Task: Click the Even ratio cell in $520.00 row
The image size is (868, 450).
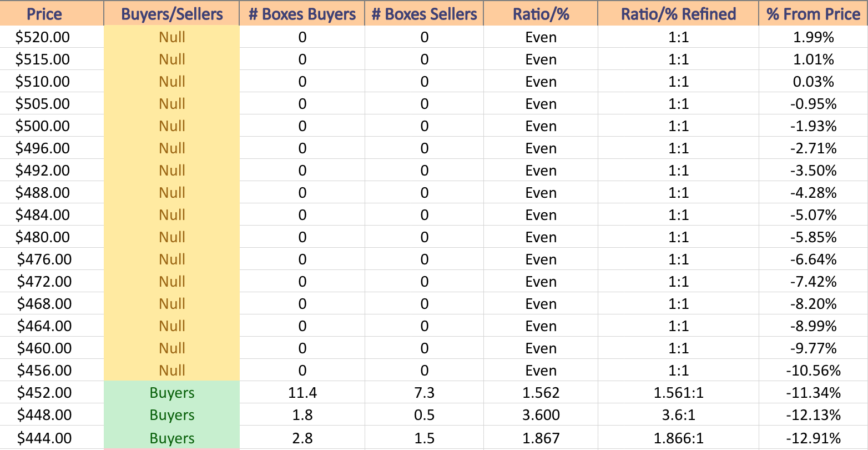Action: tap(541, 37)
